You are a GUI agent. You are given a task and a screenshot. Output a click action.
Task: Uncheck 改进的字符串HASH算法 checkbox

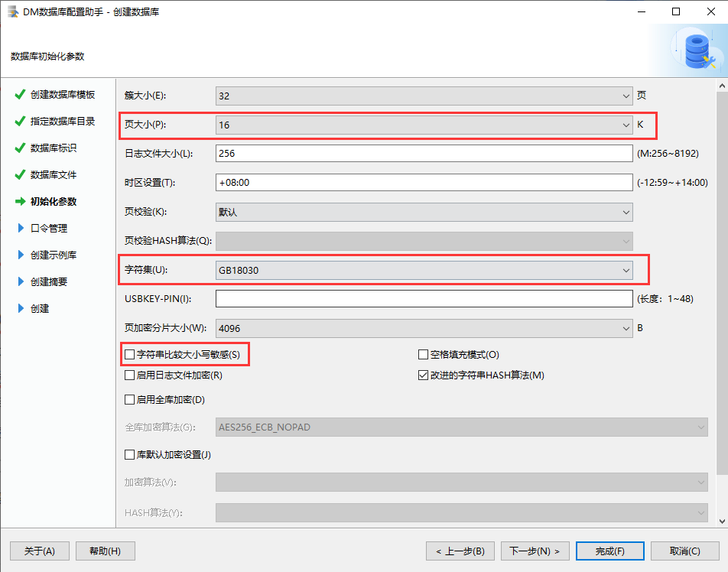pyautogui.click(x=423, y=375)
